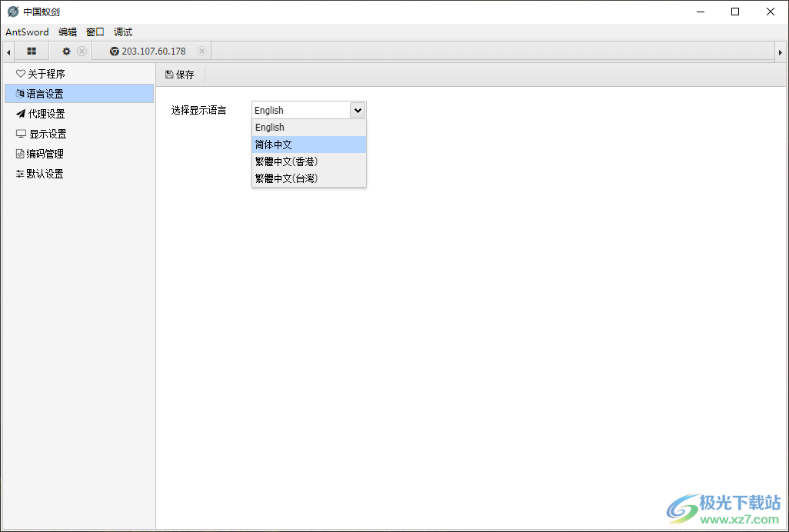The width and height of the screenshot is (789, 532).
Task: Open the 调试 menu
Action: 123,32
